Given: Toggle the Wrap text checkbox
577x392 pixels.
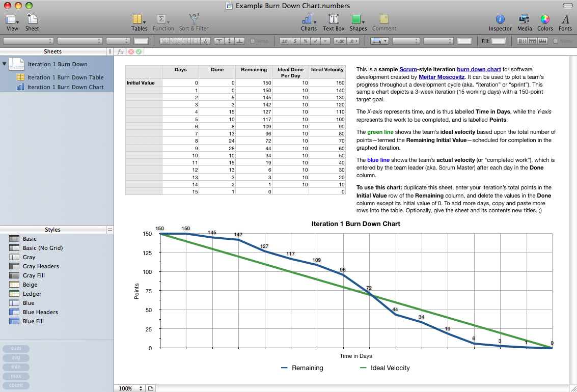Looking at the screenshot, I should pyautogui.click(x=253, y=41).
